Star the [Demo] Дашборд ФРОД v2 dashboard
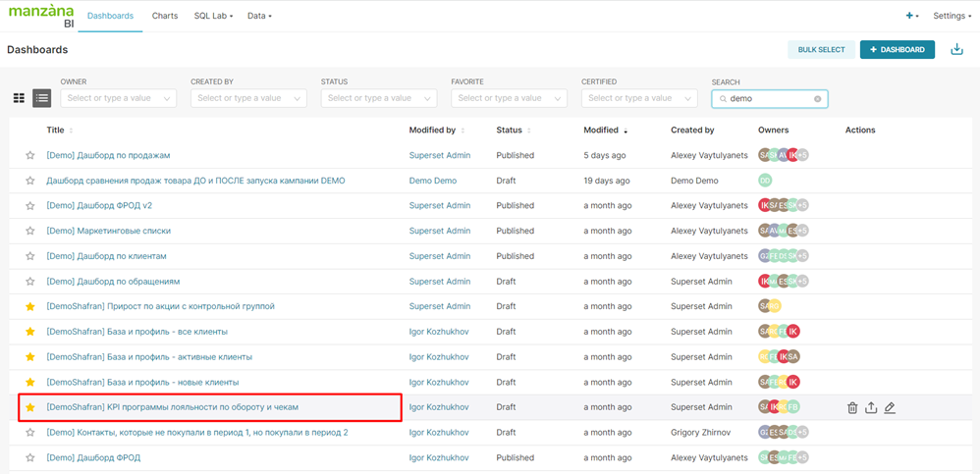 coord(30,206)
